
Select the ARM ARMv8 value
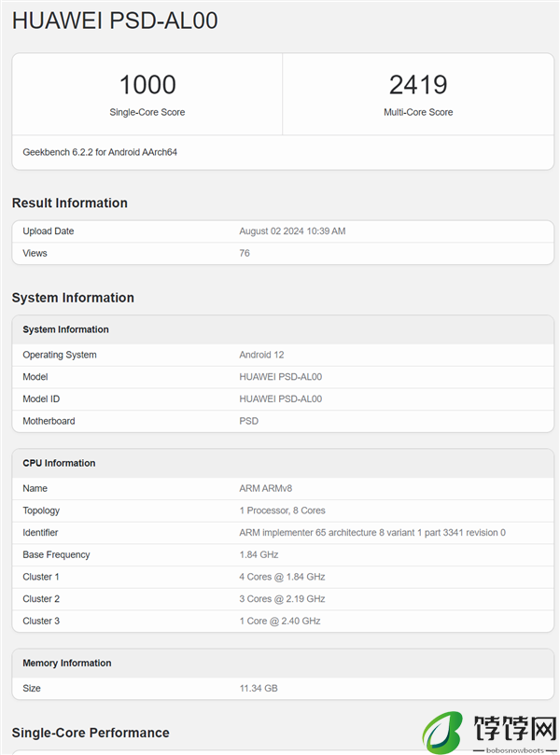click(266, 488)
